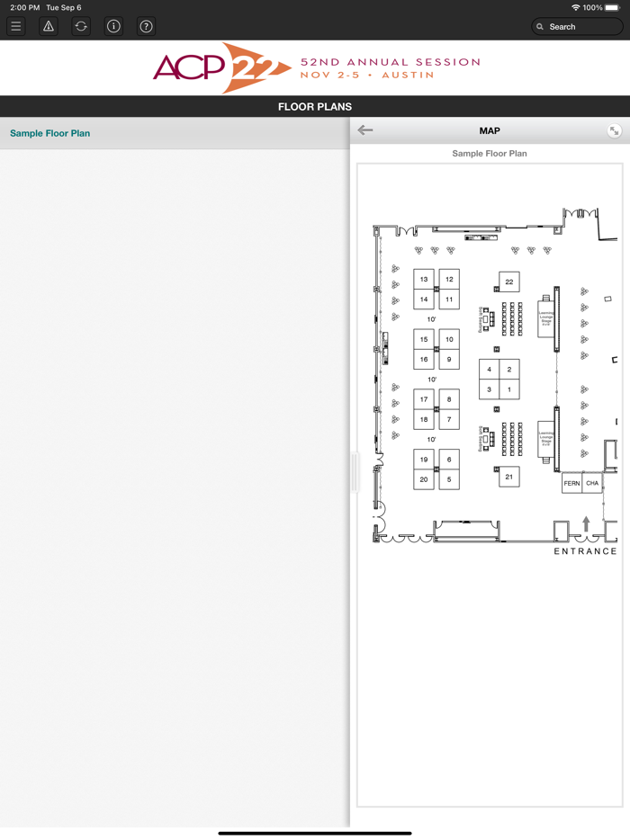Tap booth 20 on the floor plan
Image resolution: width=630 pixels, height=840 pixels.
coord(424,479)
